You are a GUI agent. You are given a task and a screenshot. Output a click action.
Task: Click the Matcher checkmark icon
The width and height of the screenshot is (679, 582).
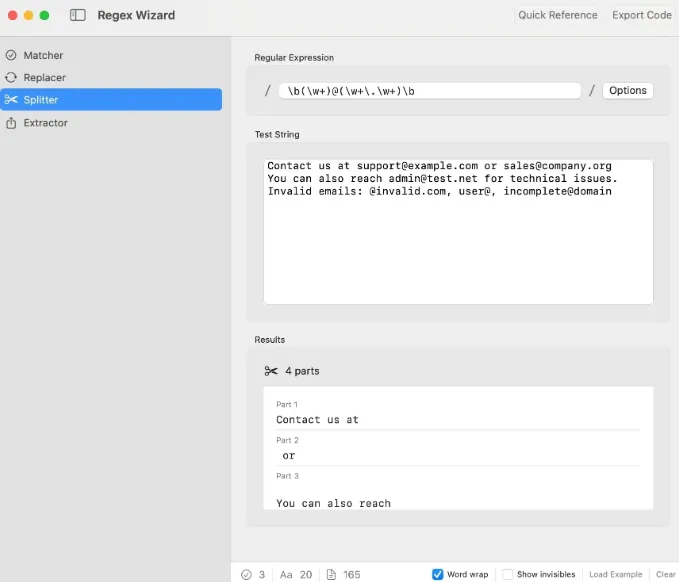point(11,55)
